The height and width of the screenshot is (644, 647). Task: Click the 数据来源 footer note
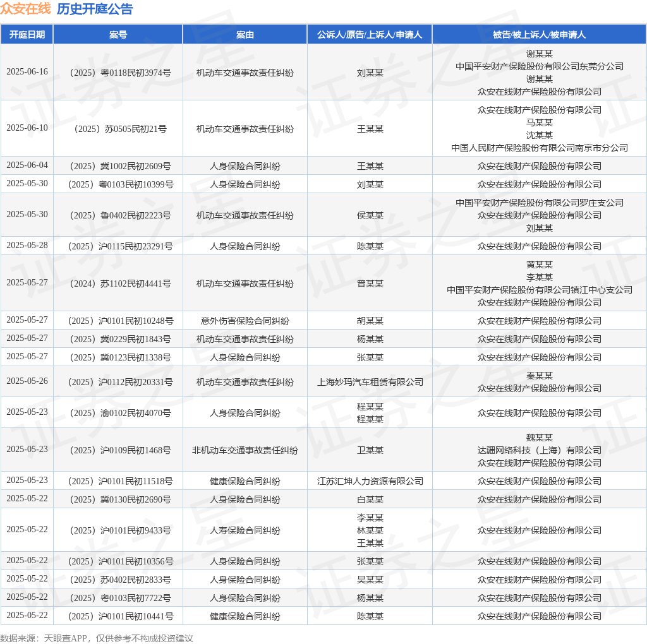coord(97,638)
